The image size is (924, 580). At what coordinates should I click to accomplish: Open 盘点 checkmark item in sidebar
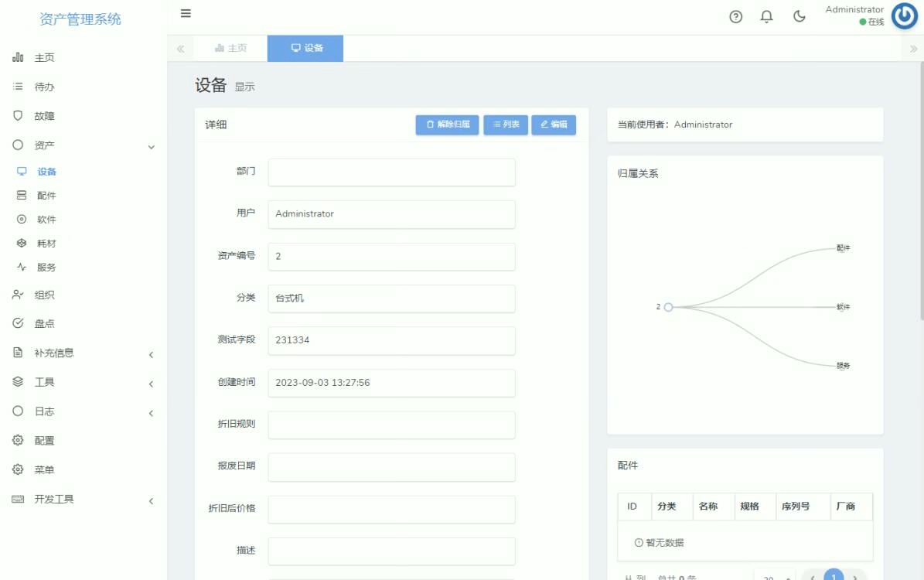(x=44, y=324)
